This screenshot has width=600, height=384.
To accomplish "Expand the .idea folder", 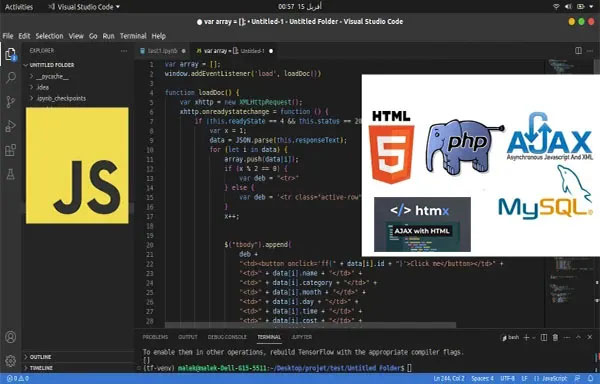I will (40, 87).
